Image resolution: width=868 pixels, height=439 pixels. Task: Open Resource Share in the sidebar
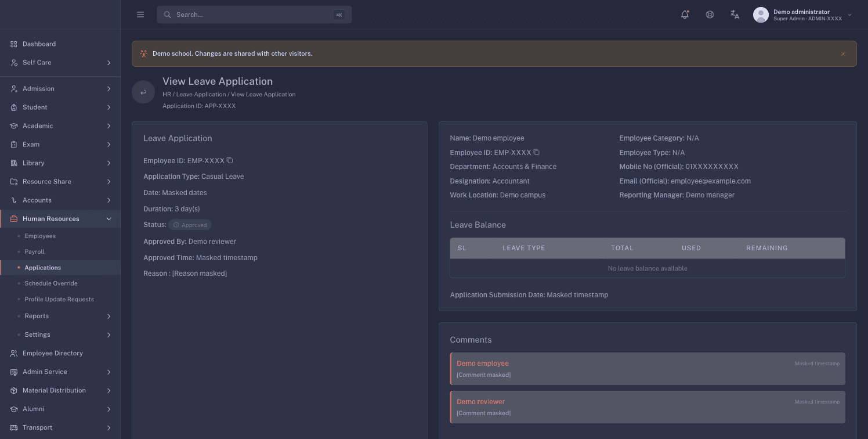click(60, 182)
